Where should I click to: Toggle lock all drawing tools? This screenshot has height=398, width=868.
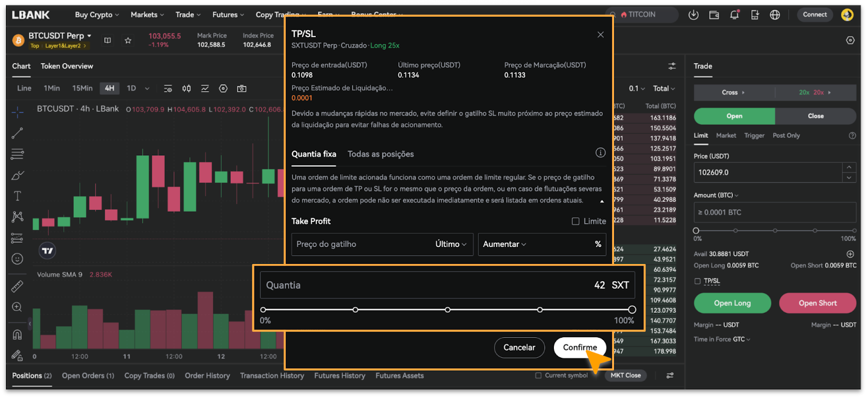(17, 356)
